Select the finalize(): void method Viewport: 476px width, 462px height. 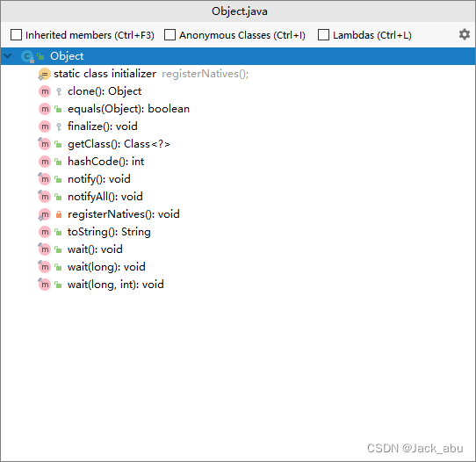click(x=102, y=126)
